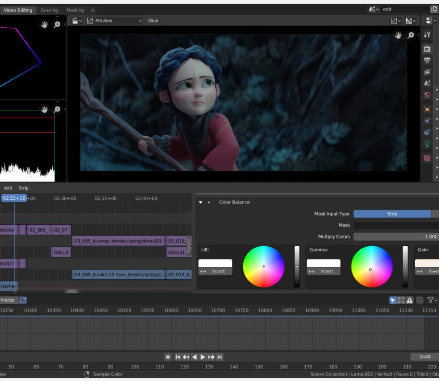Screen dimensions: 439x381
Task: Click the Multiply Colors value field
Action: (396, 237)
